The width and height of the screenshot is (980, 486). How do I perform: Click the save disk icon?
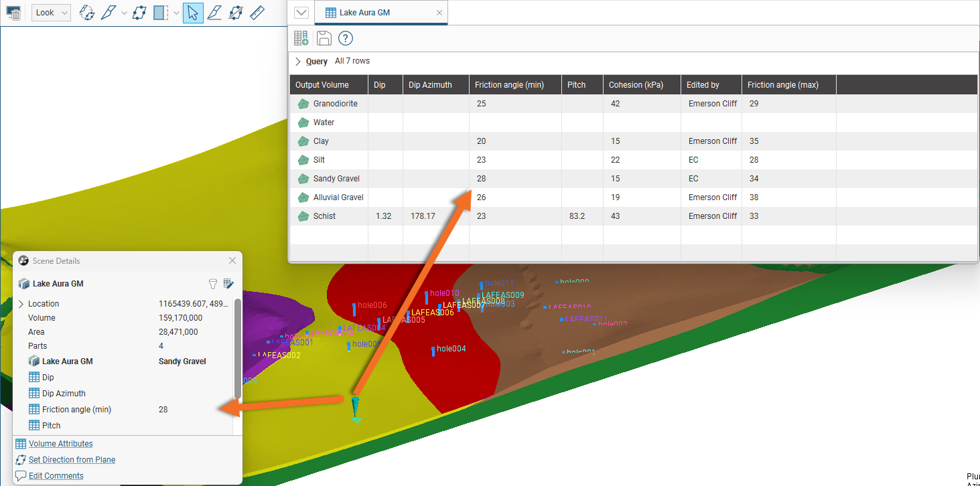(x=324, y=38)
